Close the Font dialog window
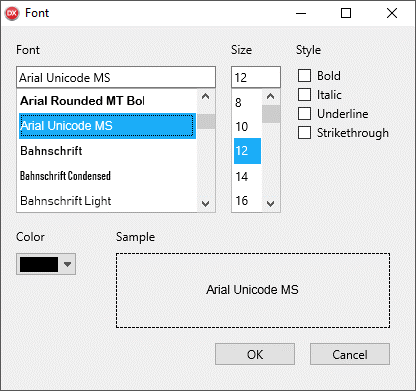The width and height of the screenshot is (416, 391). (x=392, y=13)
